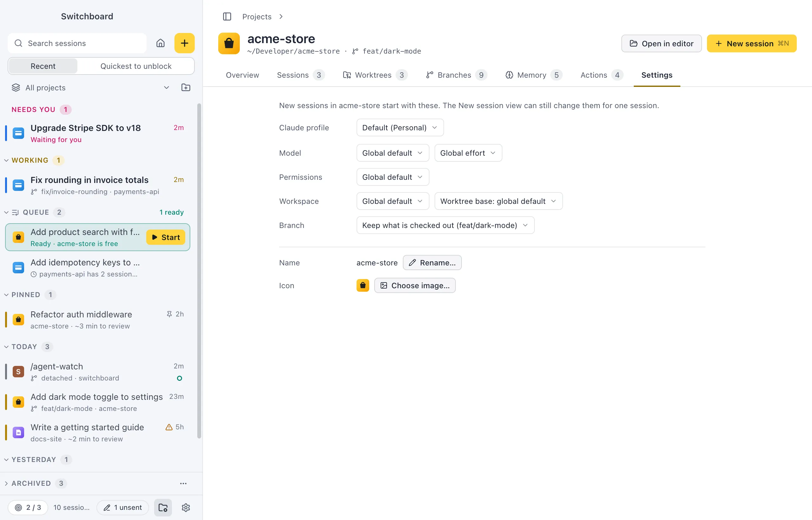This screenshot has height=520, width=812.
Task: Open the Branch dropdown
Action: (x=445, y=225)
